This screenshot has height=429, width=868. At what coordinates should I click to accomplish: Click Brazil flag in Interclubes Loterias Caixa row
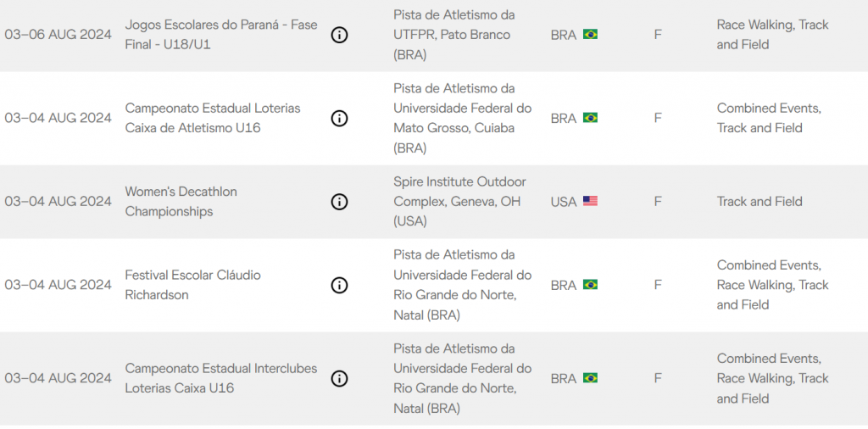tap(590, 378)
